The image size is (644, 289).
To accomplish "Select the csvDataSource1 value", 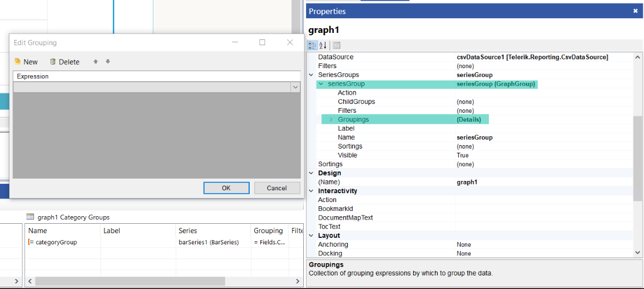I will point(532,57).
